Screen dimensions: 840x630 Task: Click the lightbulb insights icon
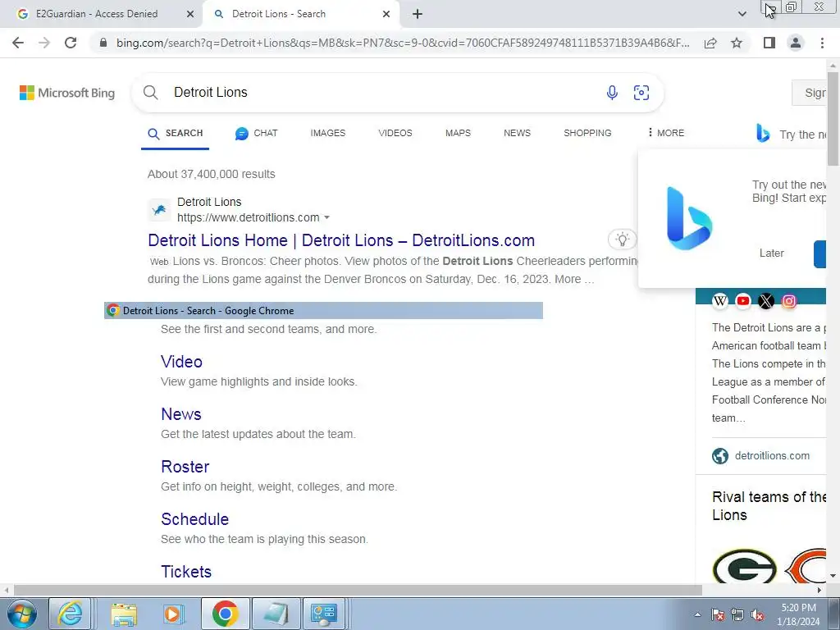coord(622,240)
